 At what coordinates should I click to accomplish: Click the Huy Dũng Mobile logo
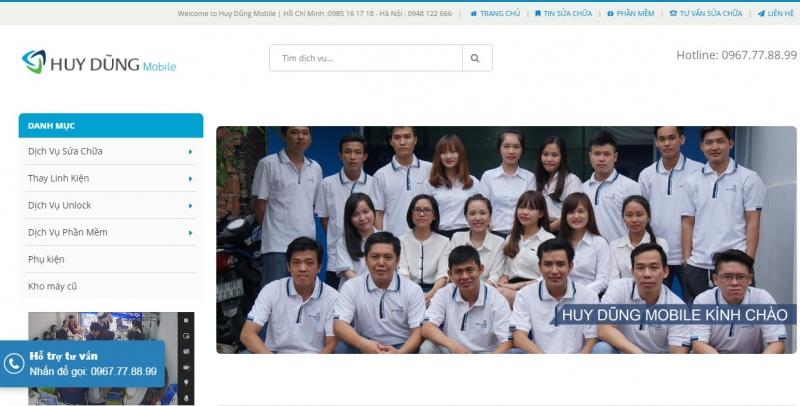(x=99, y=63)
